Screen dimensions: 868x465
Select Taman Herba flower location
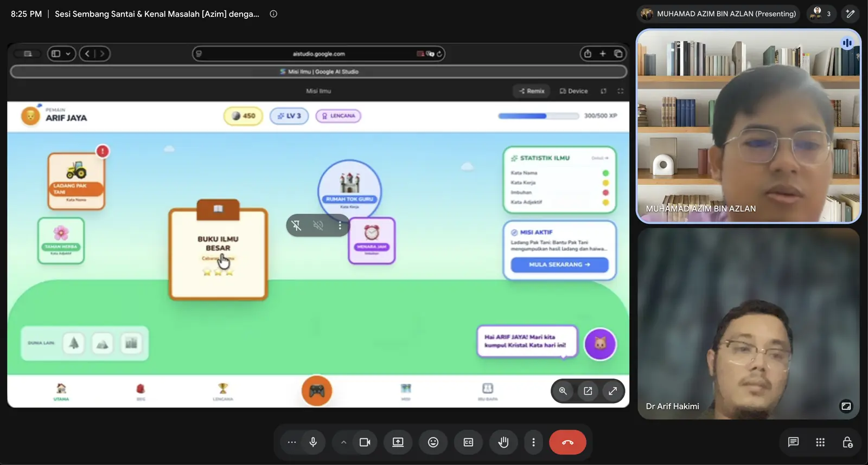point(61,241)
